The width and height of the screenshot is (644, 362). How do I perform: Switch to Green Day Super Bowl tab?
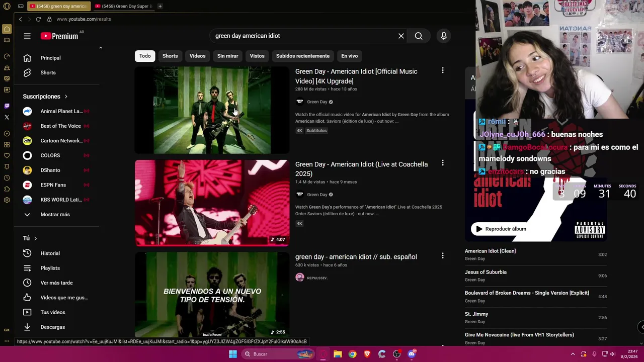(x=123, y=6)
